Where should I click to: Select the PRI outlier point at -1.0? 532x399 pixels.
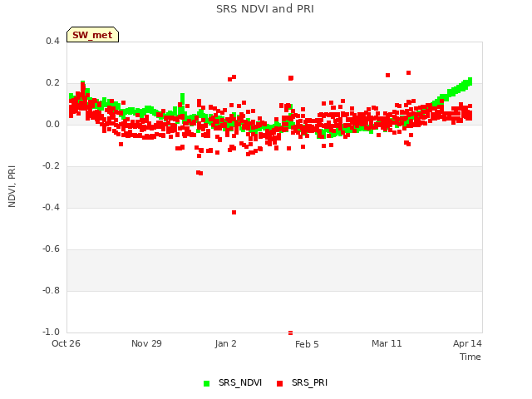(x=290, y=332)
